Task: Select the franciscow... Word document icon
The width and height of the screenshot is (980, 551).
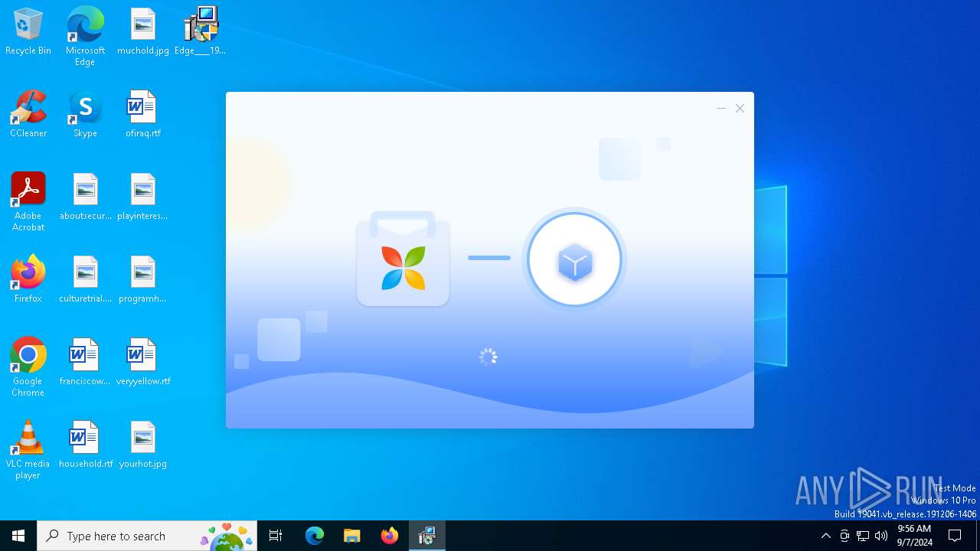Action: click(85, 362)
